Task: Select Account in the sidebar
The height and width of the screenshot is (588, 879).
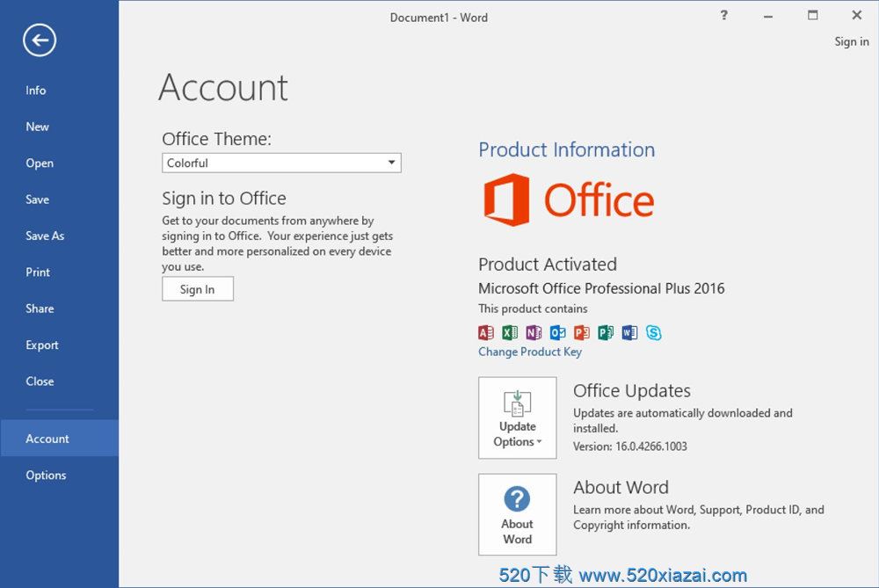Action: [x=60, y=439]
